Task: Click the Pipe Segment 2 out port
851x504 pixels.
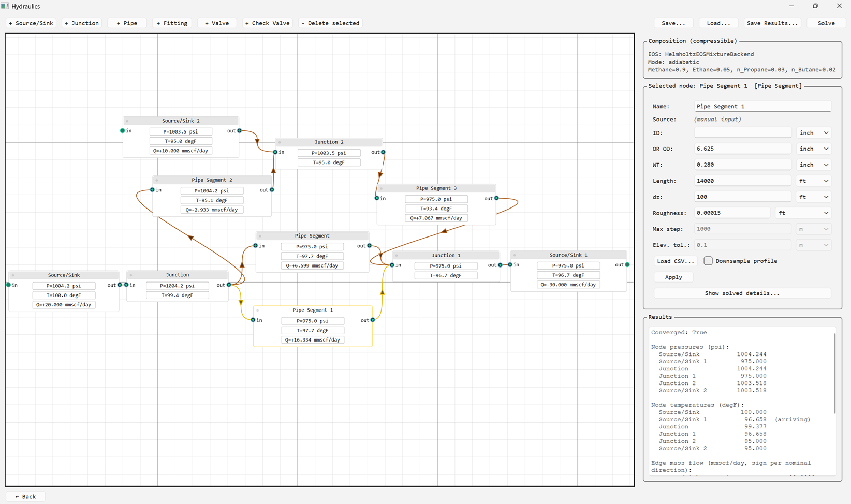Action: click(272, 190)
